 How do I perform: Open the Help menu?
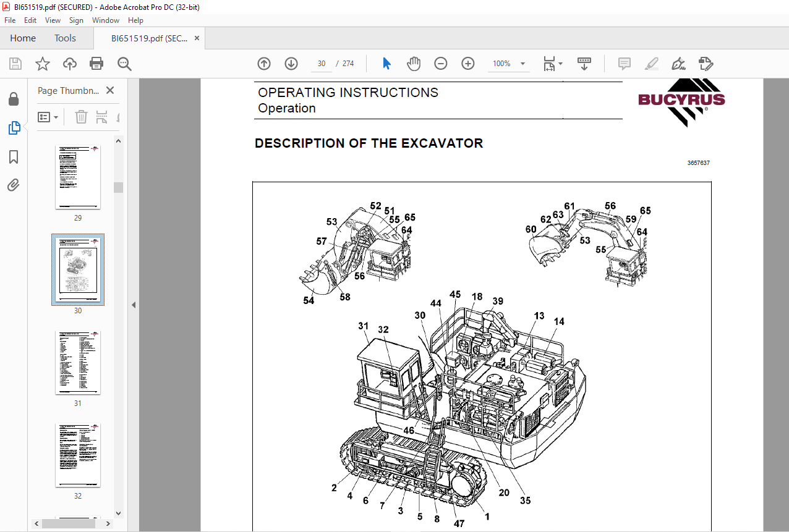pyautogui.click(x=135, y=20)
